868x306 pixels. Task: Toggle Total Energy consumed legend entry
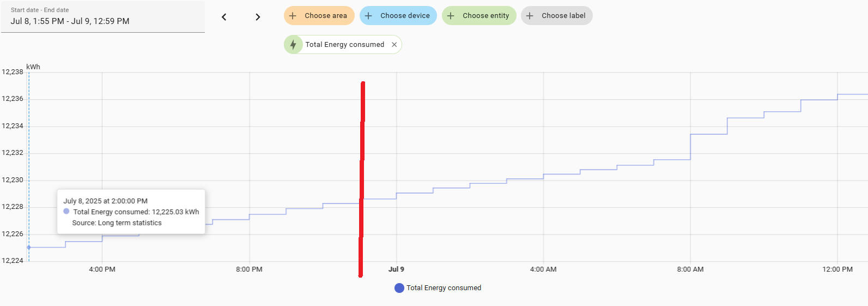pyautogui.click(x=438, y=288)
